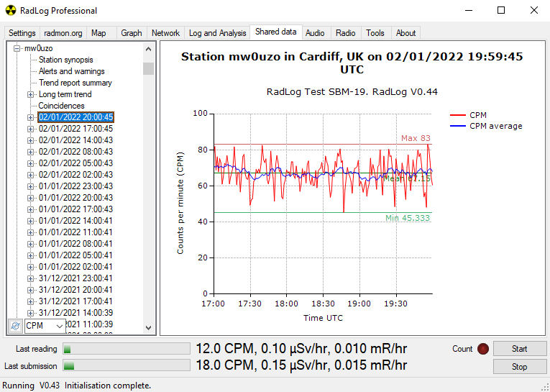Screen dimensions: 550x392
Task: Click the 12.0 CPM last reading value
Action: [x=301, y=349]
